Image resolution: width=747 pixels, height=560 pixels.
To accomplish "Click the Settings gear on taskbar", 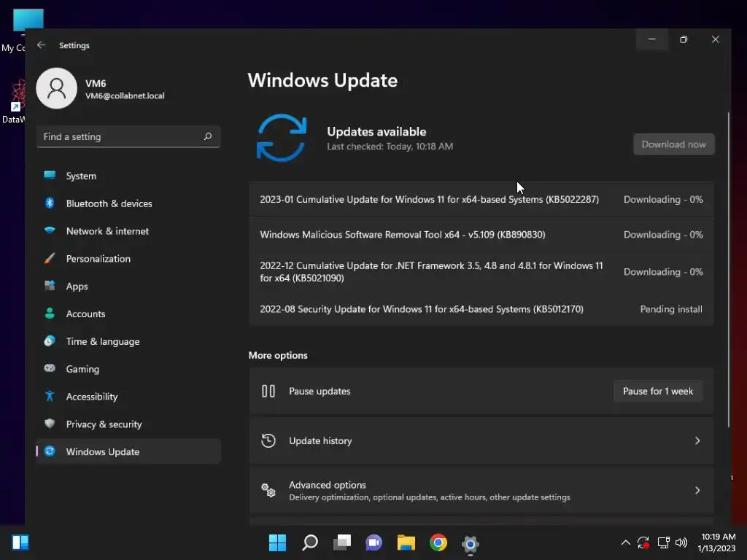I will pyautogui.click(x=471, y=543).
